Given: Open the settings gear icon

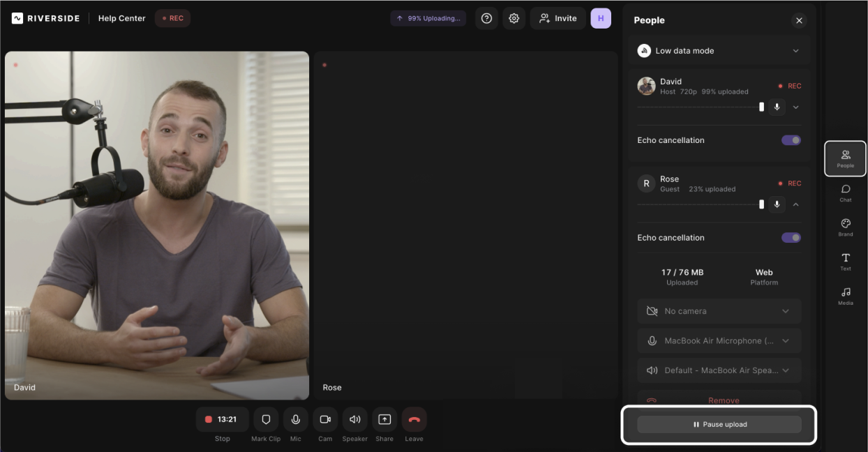Looking at the screenshot, I should [514, 19].
